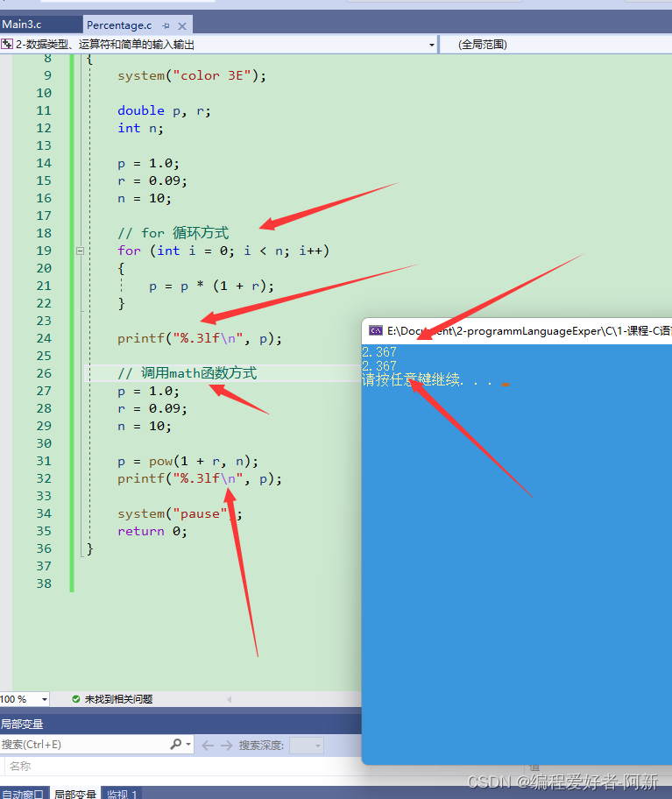Click line number 24 in the gutter
Viewport: 672px width, 799px height.
(x=44, y=338)
